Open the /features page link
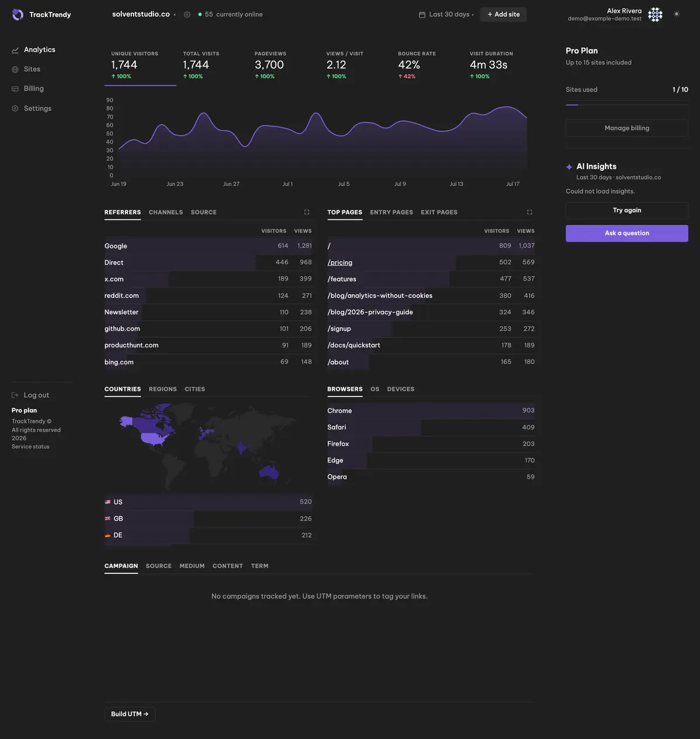Screen dimensions: 700x739 click(342, 279)
